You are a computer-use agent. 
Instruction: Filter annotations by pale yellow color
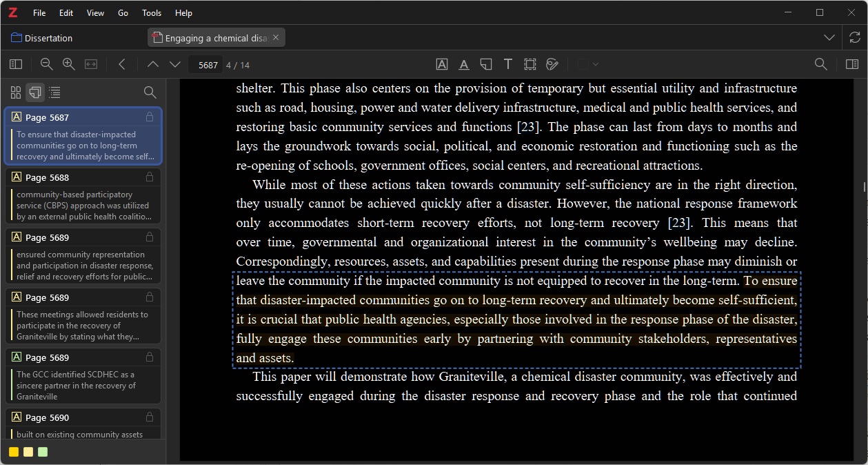[28, 452]
